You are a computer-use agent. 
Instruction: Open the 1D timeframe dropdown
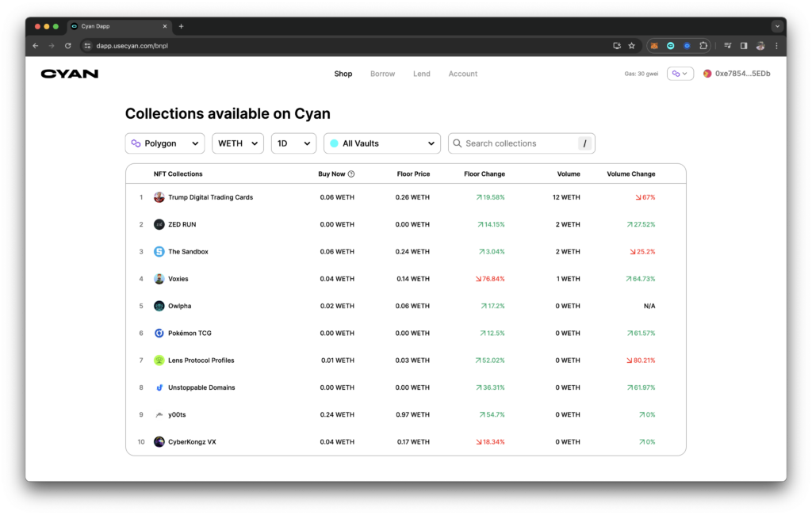click(x=293, y=143)
